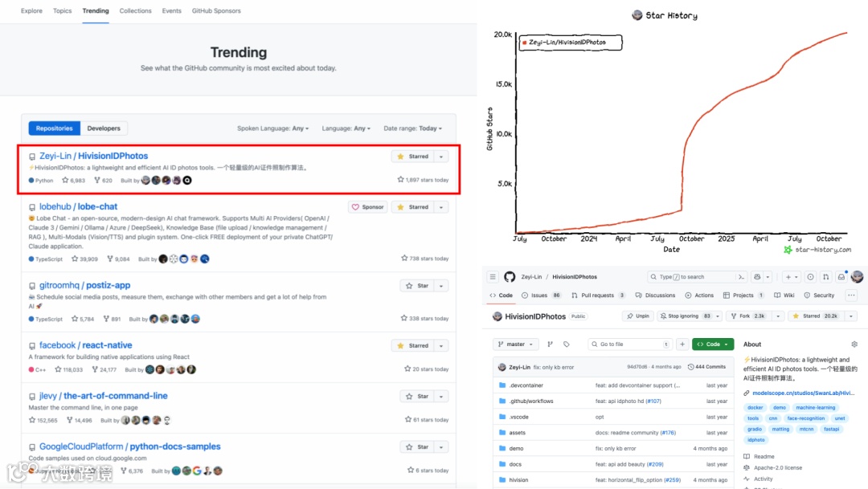Open the assets folder
The image size is (868, 489).
[517, 433]
